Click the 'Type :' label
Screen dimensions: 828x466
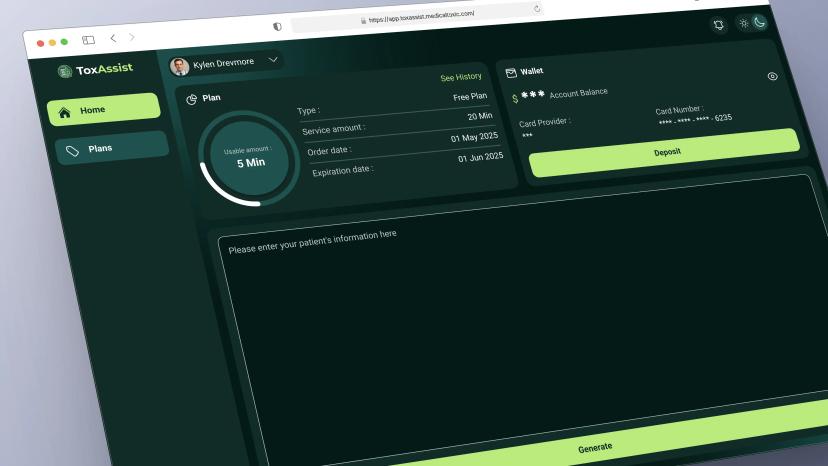[x=308, y=111]
